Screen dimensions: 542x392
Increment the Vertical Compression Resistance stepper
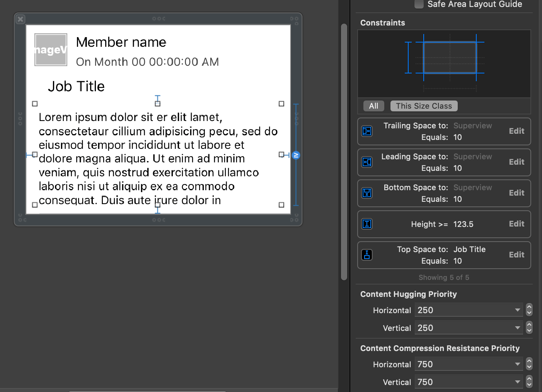529,379
